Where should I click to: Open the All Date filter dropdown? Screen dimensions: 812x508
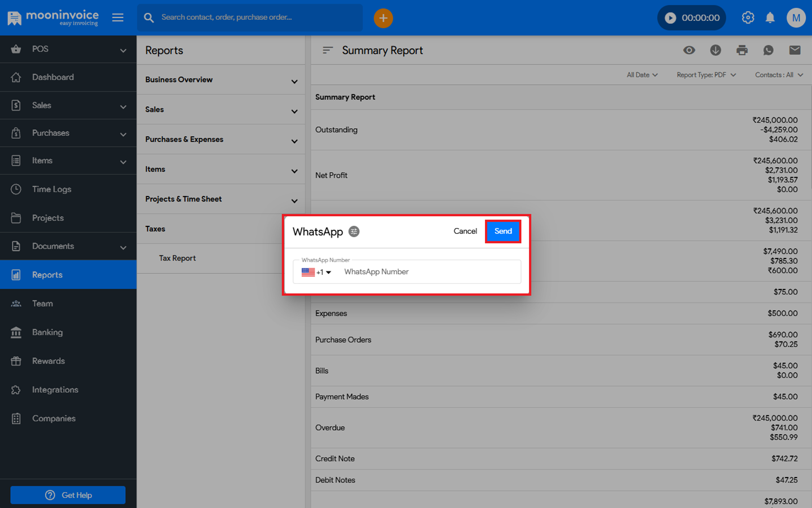(642, 75)
